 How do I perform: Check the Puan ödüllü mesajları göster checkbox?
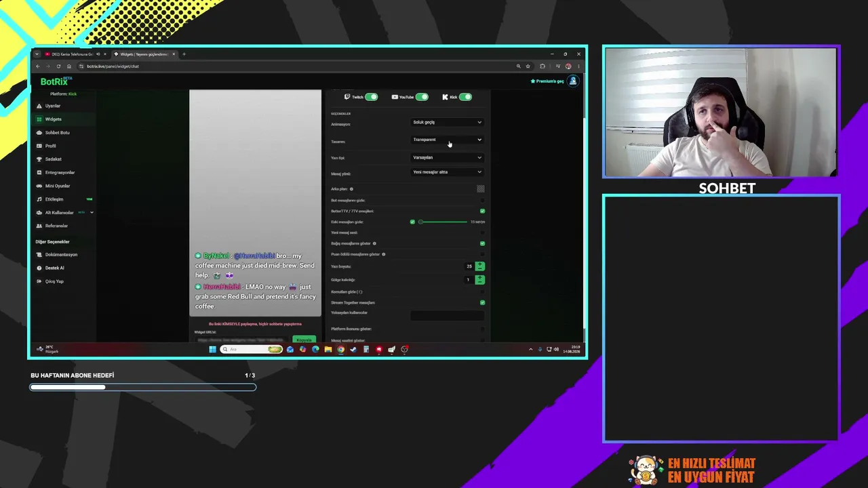[482, 254]
